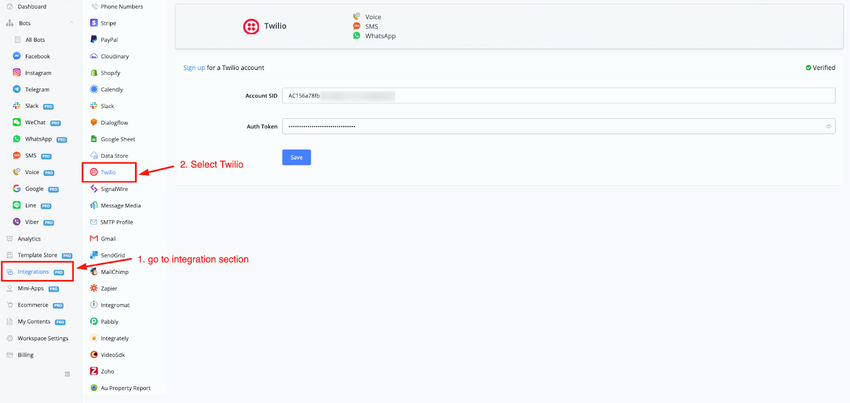
Task: Open the Template Store
Action: coord(39,255)
